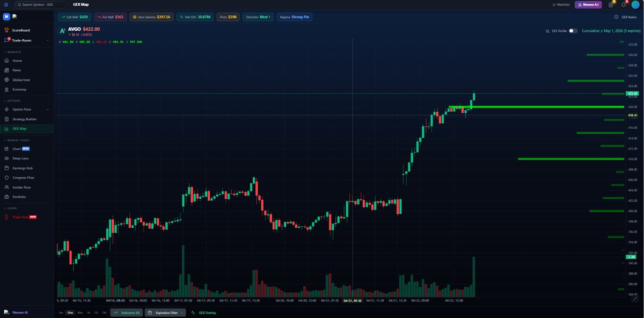Open the user avatar circle

point(635,4)
